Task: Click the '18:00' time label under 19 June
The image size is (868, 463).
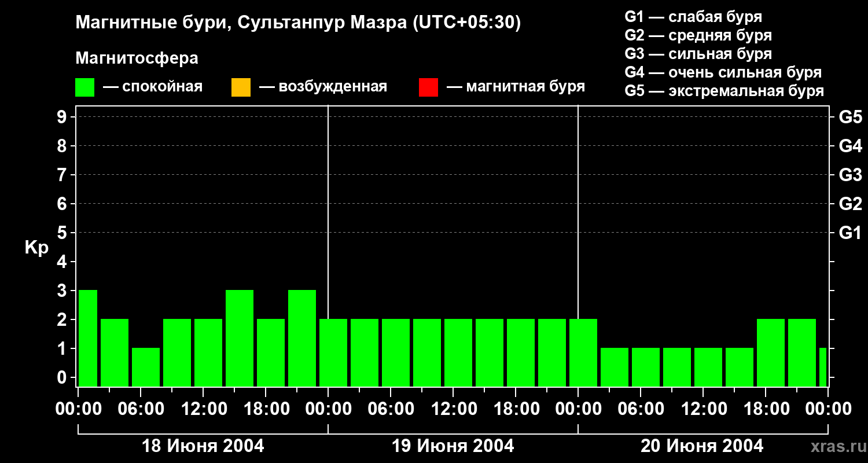Action: click(516, 409)
